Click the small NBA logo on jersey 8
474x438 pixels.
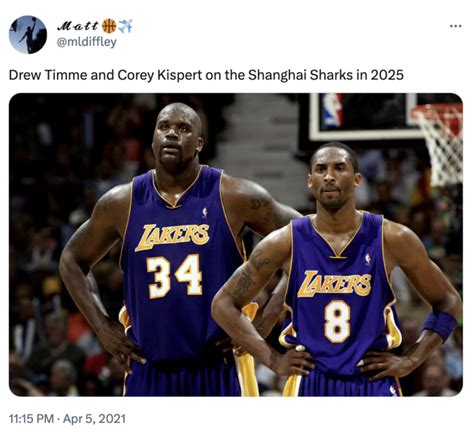(368, 259)
